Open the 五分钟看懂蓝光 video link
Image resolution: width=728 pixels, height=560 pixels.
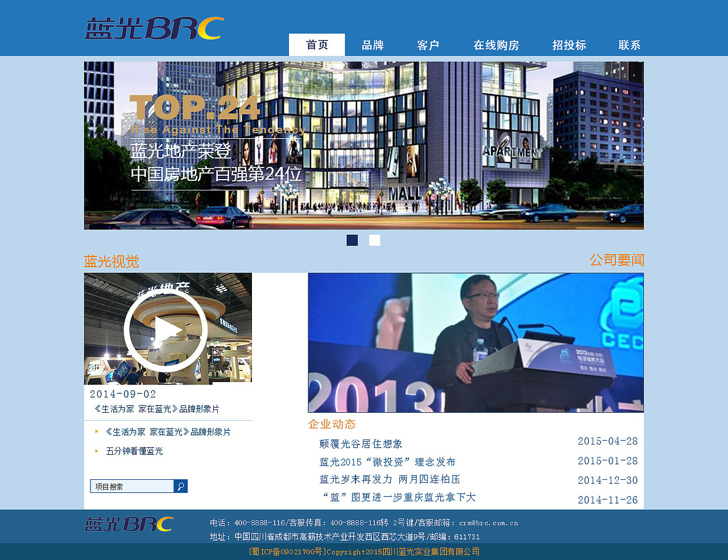[134, 451]
